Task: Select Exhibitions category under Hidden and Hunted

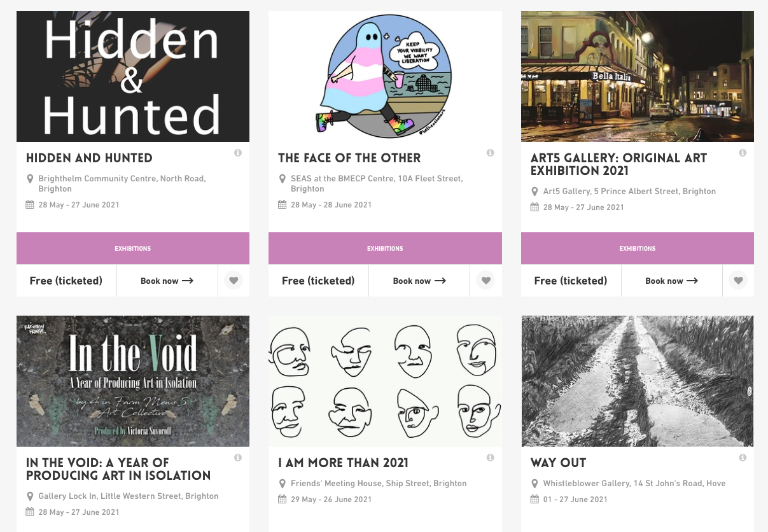Action: pos(133,248)
